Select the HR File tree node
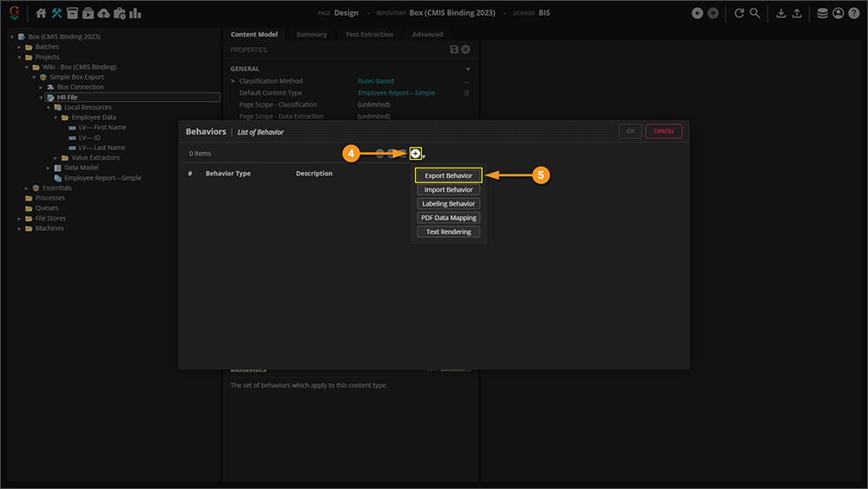The height and width of the screenshot is (489, 868). [x=67, y=97]
